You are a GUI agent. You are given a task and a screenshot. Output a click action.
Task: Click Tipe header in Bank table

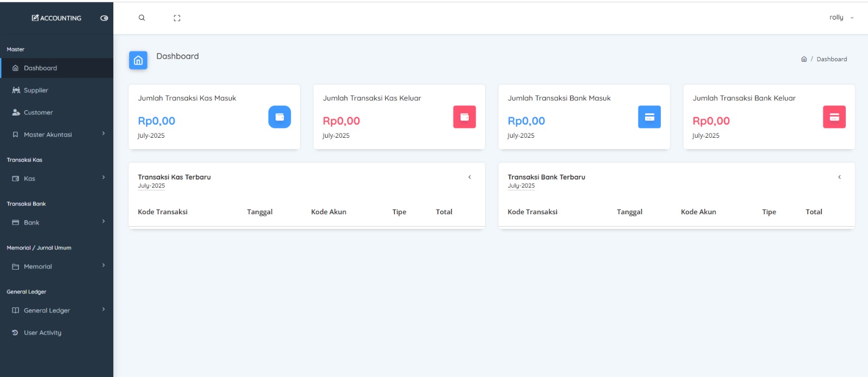[x=769, y=212]
